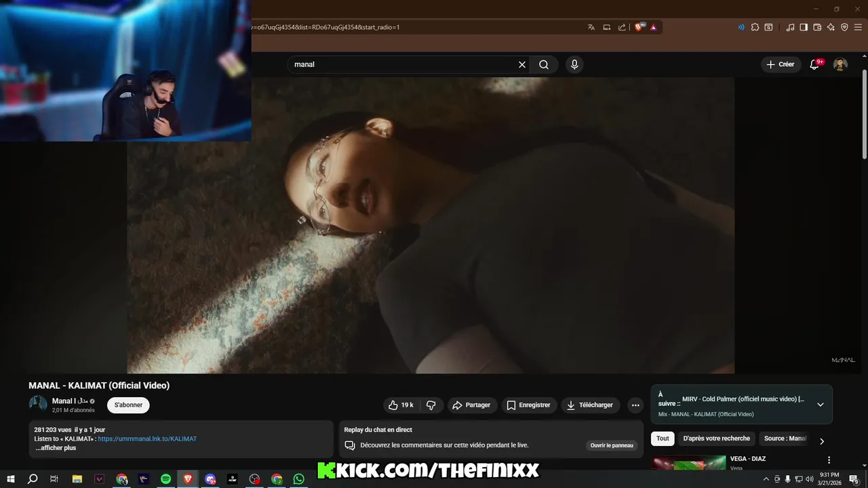Open the browser hamburger main menu
The width and height of the screenshot is (868, 488).
pyautogui.click(x=858, y=27)
